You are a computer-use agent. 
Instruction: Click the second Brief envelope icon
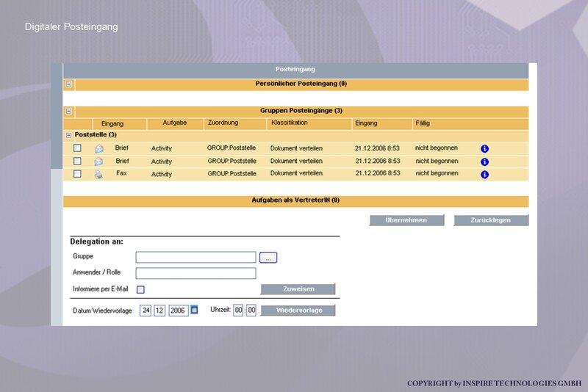pyautogui.click(x=98, y=161)
